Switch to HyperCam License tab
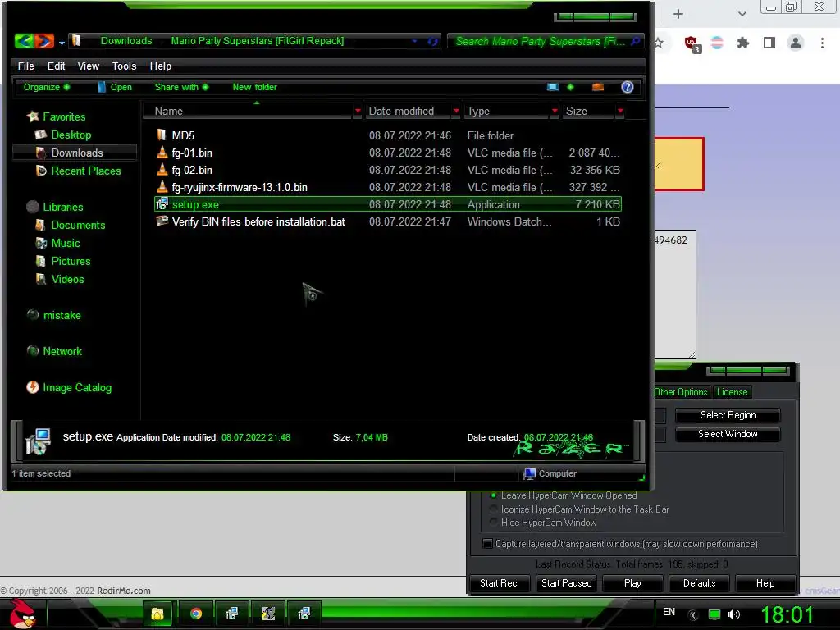840x630 pixels. tap(732, 392)
